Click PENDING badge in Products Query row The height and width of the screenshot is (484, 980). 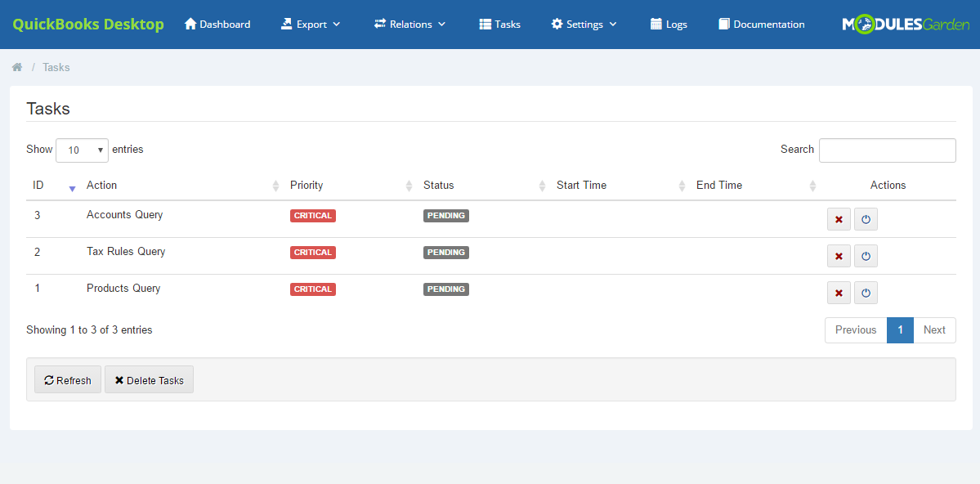(446, 289)
